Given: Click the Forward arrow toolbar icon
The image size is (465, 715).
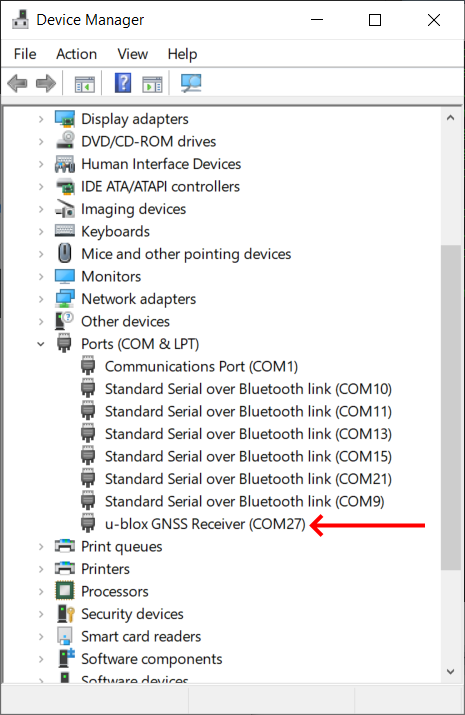Looking at the screenshot, I should 46,83.
